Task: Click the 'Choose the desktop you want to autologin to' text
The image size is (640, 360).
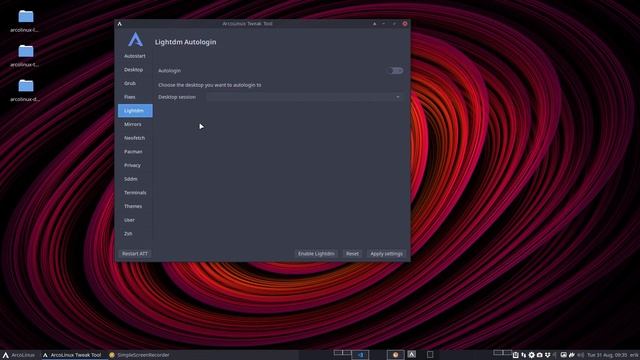Action: click(210, 85)
